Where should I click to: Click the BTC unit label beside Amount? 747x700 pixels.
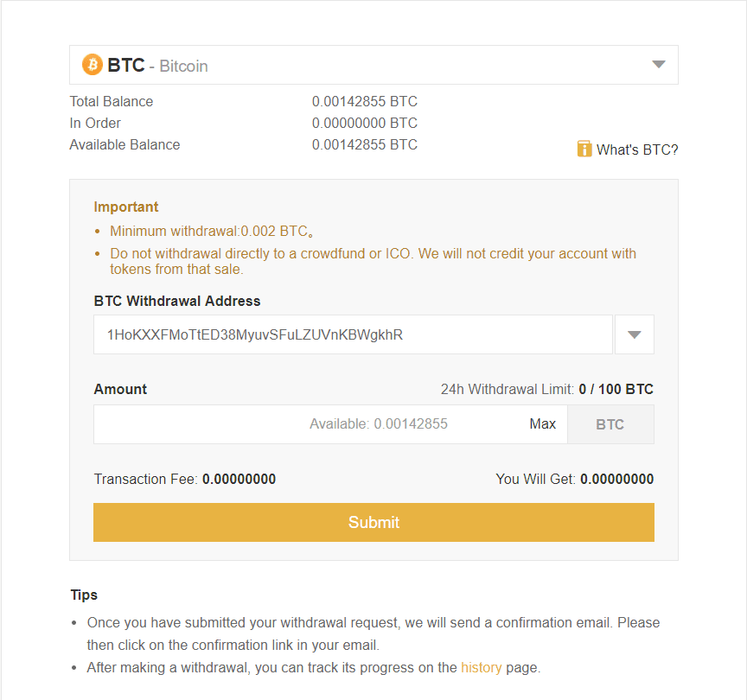click(610, 423)
